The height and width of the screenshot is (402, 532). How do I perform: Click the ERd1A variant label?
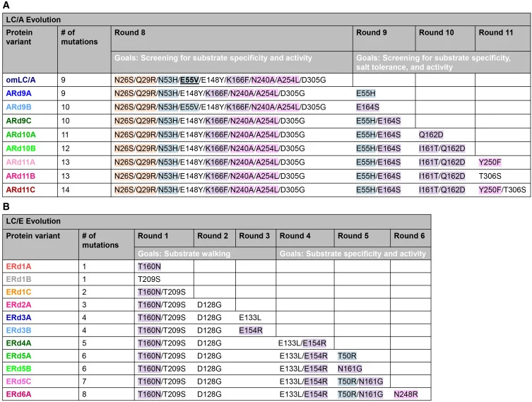tap(18, 266)
